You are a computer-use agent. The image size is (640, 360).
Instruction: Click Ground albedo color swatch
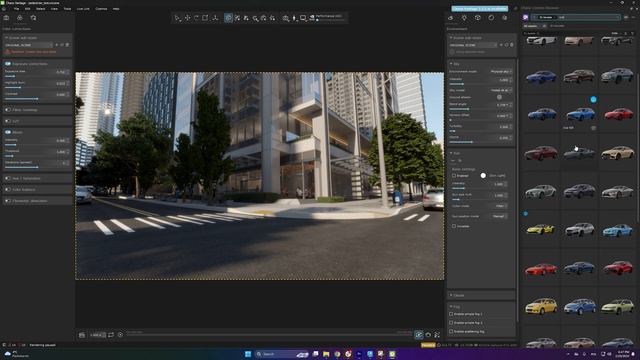(499, 97)
